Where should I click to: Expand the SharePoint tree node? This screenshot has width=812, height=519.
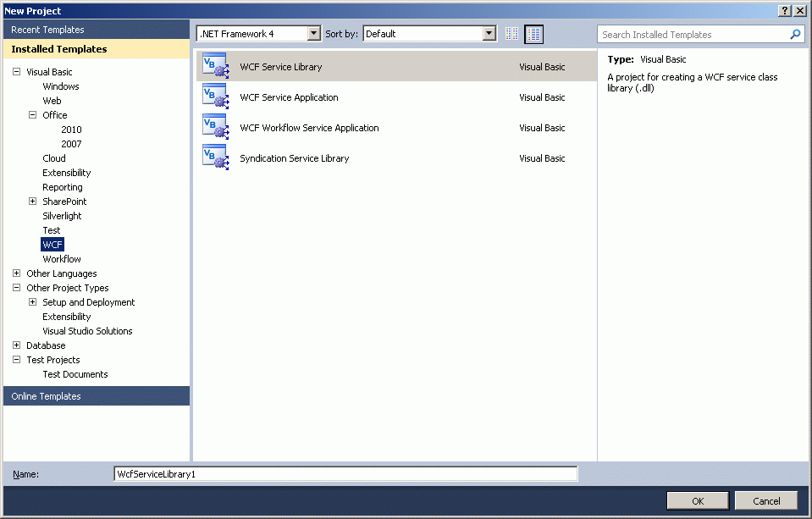click(x=33, y=201)
